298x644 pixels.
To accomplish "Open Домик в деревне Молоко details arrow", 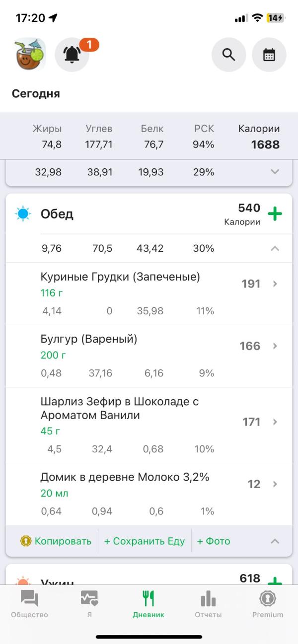I will pos(275,484).
